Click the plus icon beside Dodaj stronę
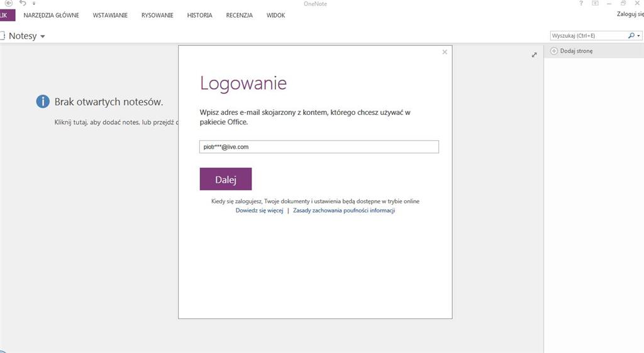The height and width of the screenshot is (353, 644). pyautogui.click(x=554, y=51)
